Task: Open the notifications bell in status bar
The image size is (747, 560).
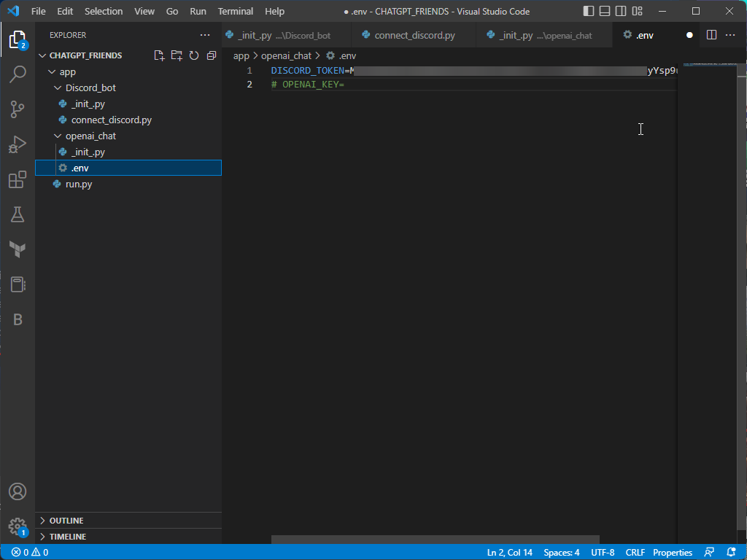Action: [731, 553]
